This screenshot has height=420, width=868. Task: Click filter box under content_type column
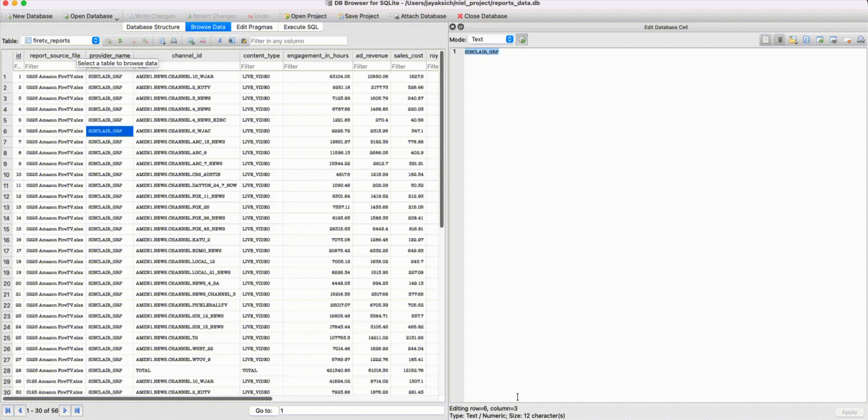tap(261, 66)
